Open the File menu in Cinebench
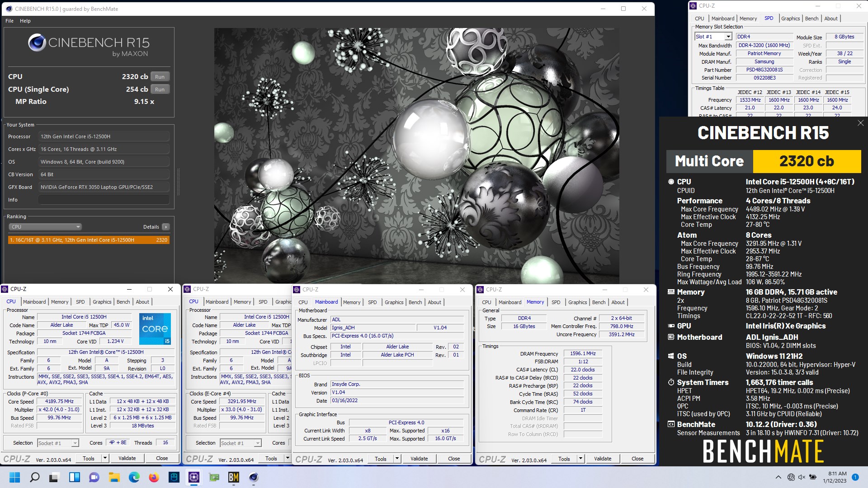 pyautogui.click(x=9, y=21)
